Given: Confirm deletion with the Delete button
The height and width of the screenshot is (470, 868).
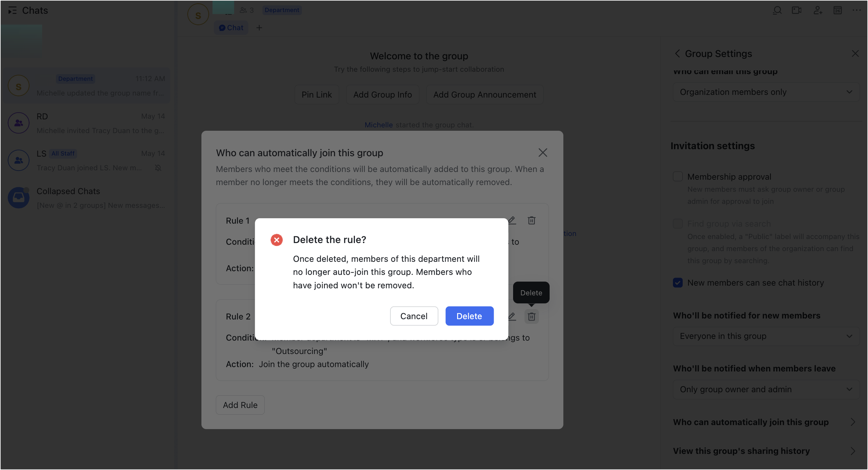Looking at the screenshot, I should [x=470, y=316].
